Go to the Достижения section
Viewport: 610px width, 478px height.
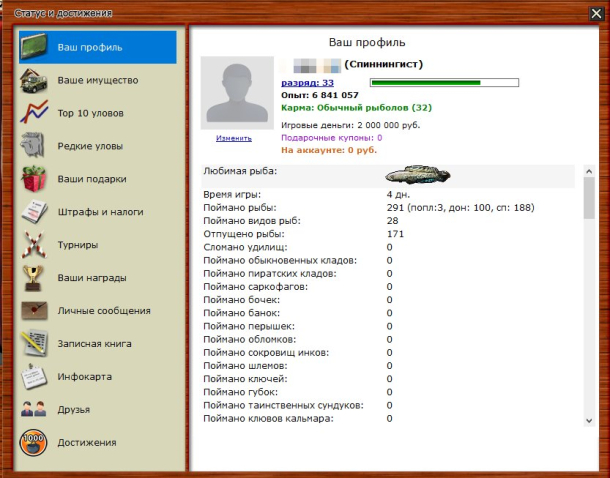pos(87,443)
